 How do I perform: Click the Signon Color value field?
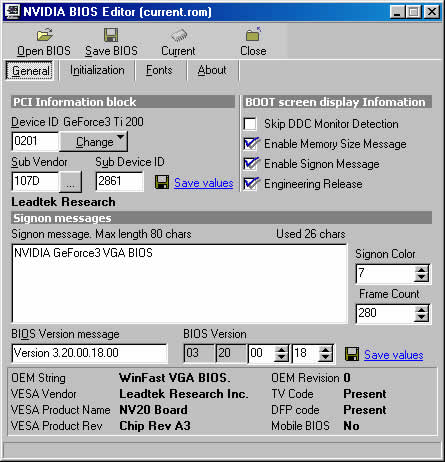click(x=385, y=274)
